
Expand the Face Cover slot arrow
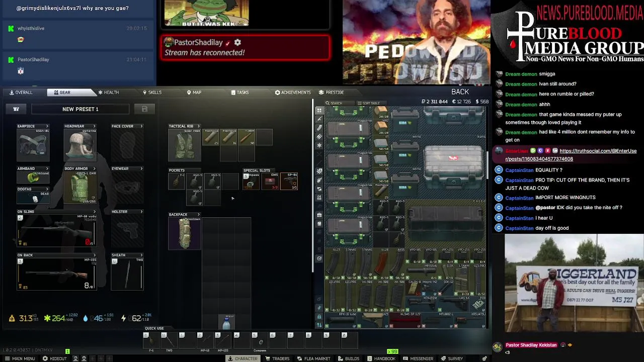tap(141, 126)
